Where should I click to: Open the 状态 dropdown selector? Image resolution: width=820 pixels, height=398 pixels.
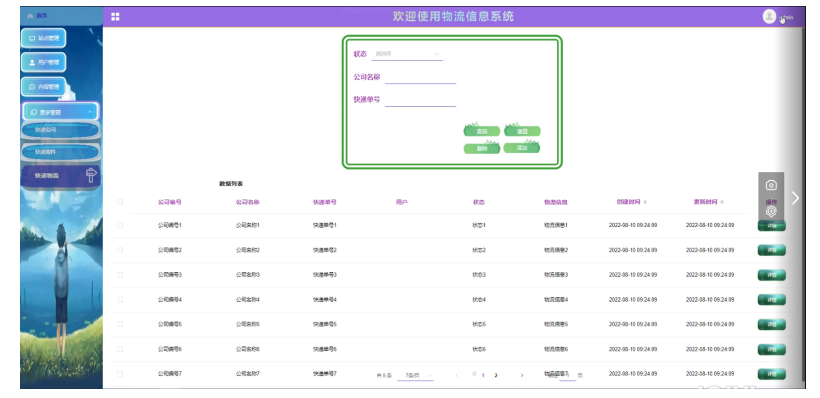click(x=407, y=54)
